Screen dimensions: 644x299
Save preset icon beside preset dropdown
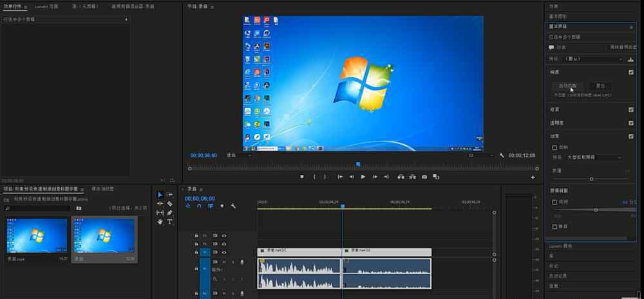pyautogui.click(x=630, y=59)
